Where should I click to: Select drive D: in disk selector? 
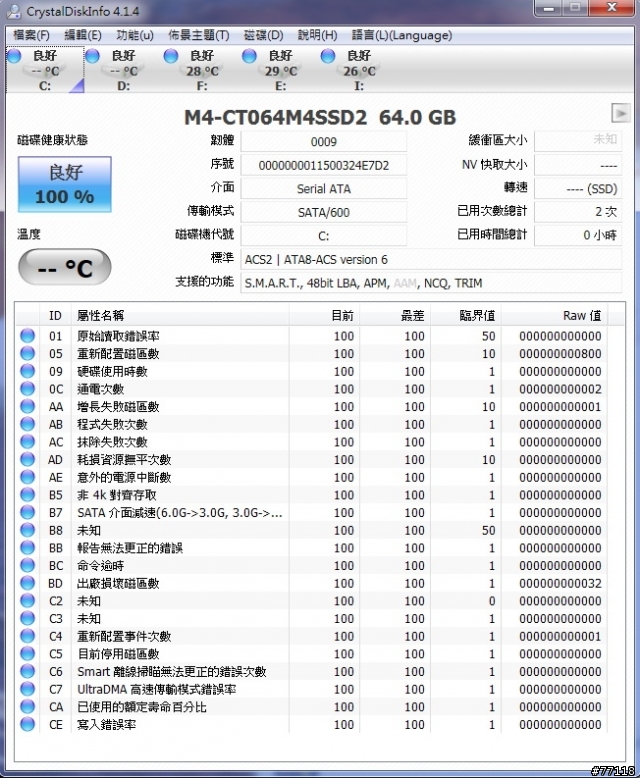123,70
